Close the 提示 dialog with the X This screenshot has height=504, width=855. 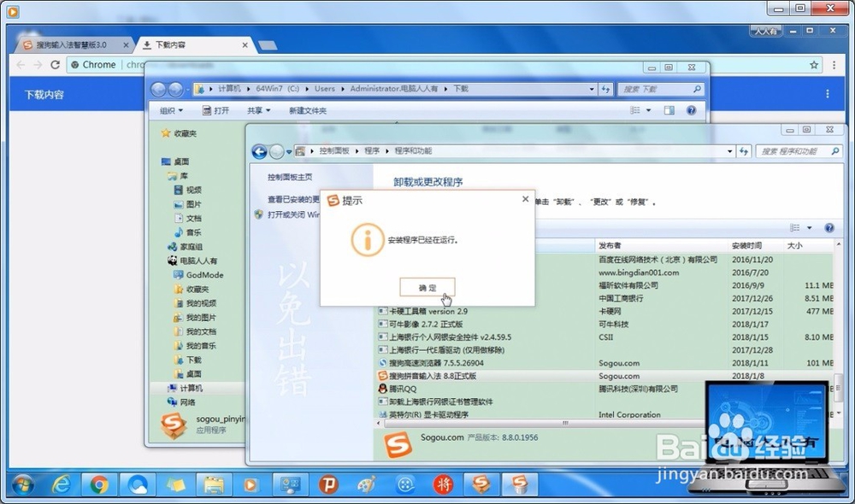(525, 199)
